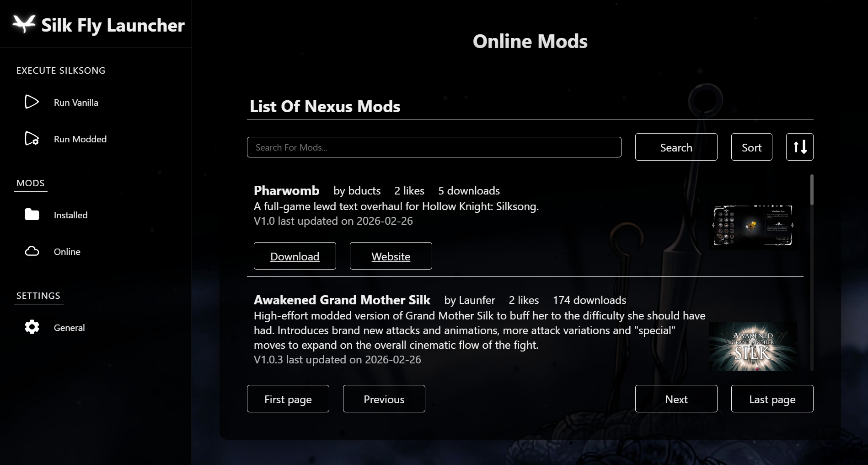The width and height of the screenshot is (868, 465).
Task: Click the Search For Mods input field
Action: (x=434, y=147)
